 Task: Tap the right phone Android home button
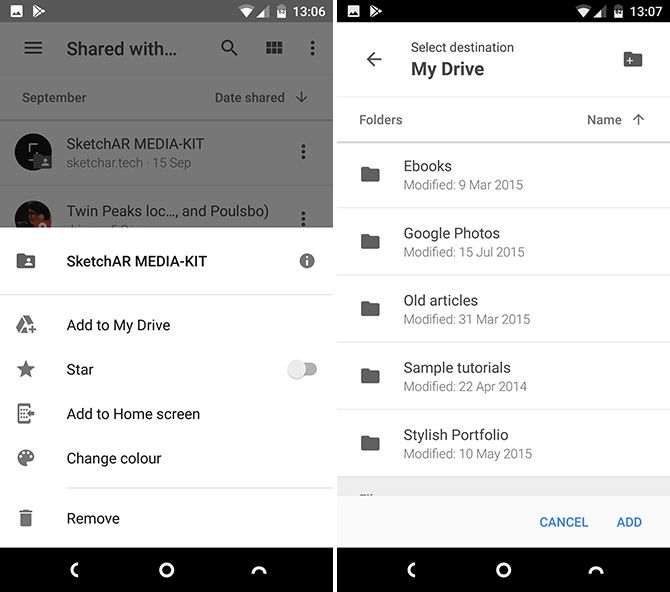pos(503,570)
